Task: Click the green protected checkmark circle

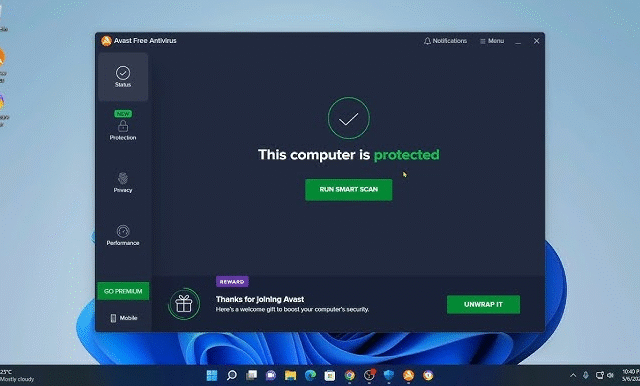Action: coord(349,118)
